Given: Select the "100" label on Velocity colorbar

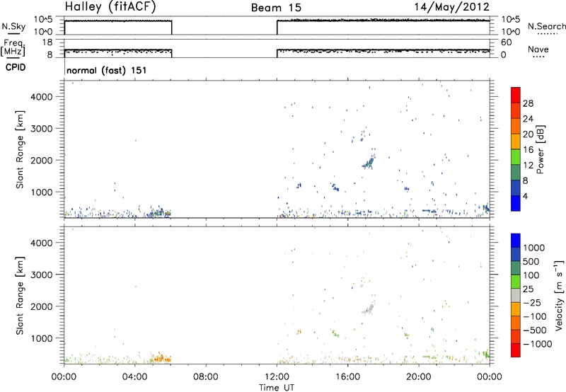Looking at the screenshot, I should (531, 275).
